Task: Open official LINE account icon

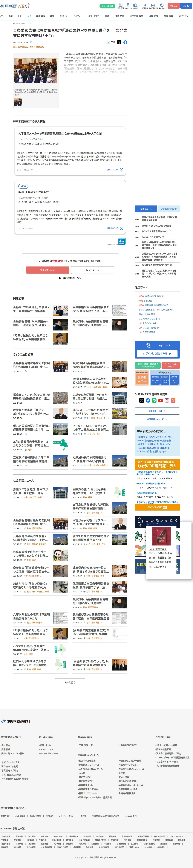Action: [x=154, y=400]
